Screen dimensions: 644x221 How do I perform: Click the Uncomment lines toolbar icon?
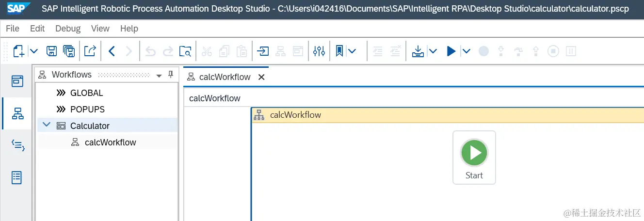tap(395, 51)
